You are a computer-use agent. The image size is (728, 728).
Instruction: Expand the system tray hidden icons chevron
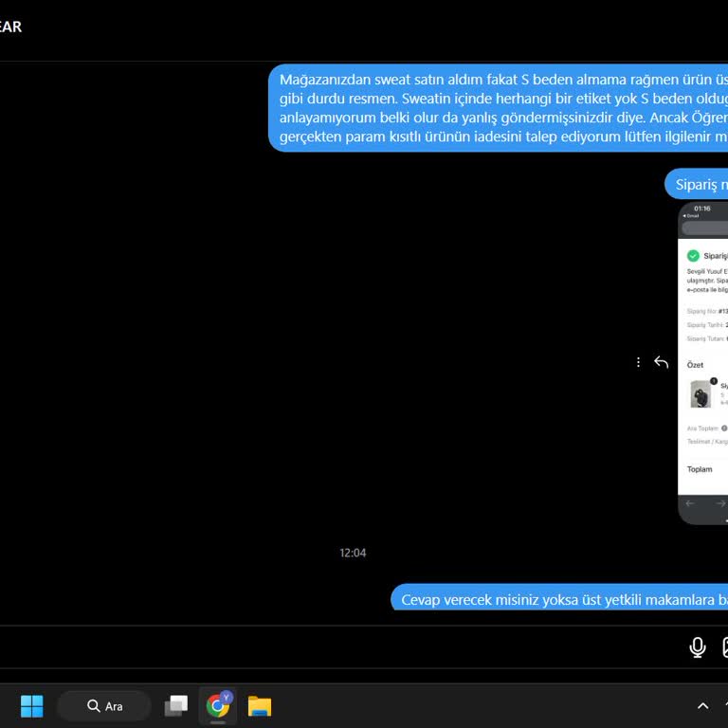[x=702, y=705]
